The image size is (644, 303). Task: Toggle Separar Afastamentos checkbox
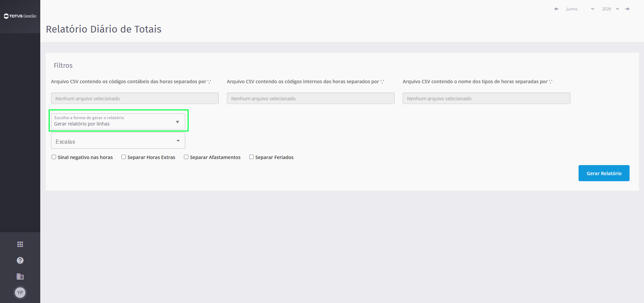click(x=186, y=157)
